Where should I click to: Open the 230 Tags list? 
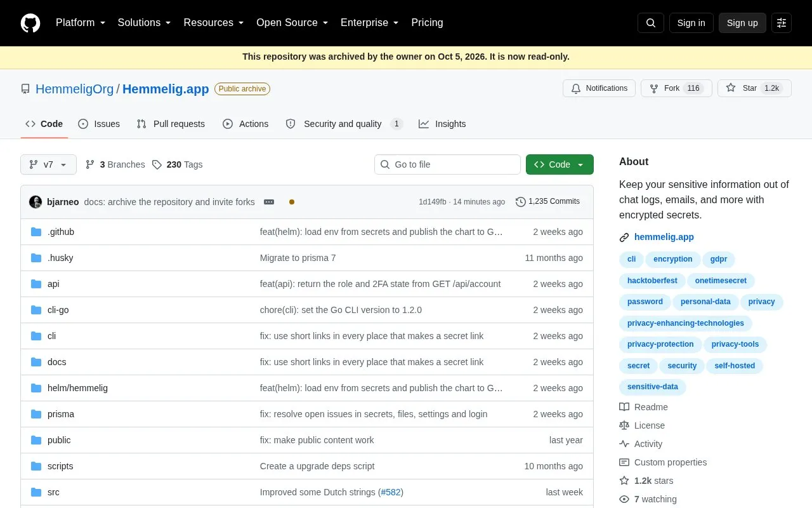click(177, 164)
